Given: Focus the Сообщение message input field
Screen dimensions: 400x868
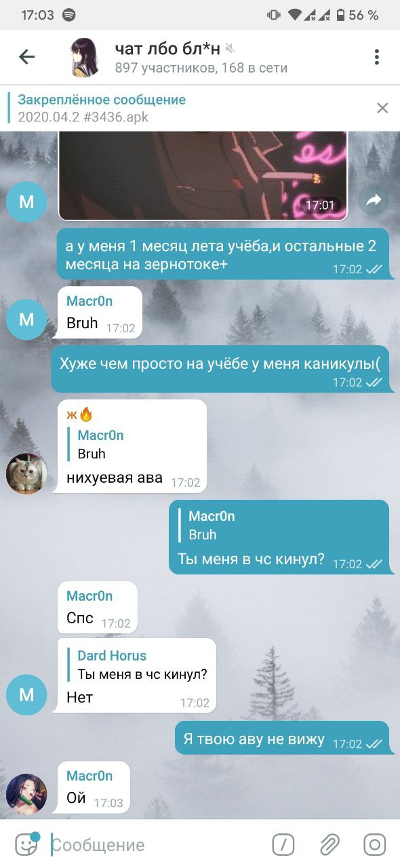Looking at the screenshot, I should click(x=156, y=845).
